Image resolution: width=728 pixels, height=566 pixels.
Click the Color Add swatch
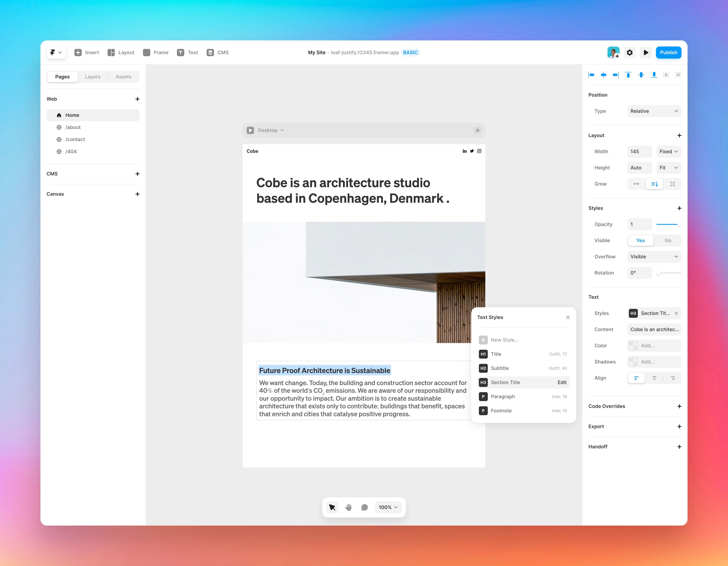point(633,345)
